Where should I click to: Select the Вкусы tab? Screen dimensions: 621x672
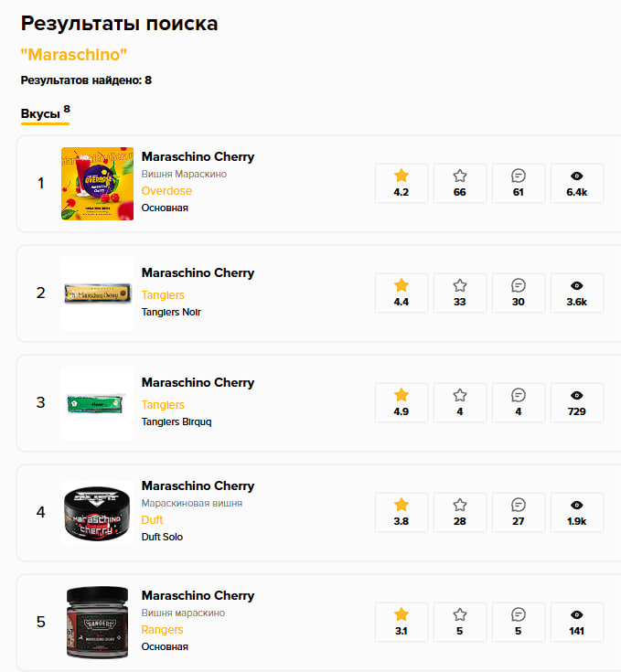click(x=39, y=114)
